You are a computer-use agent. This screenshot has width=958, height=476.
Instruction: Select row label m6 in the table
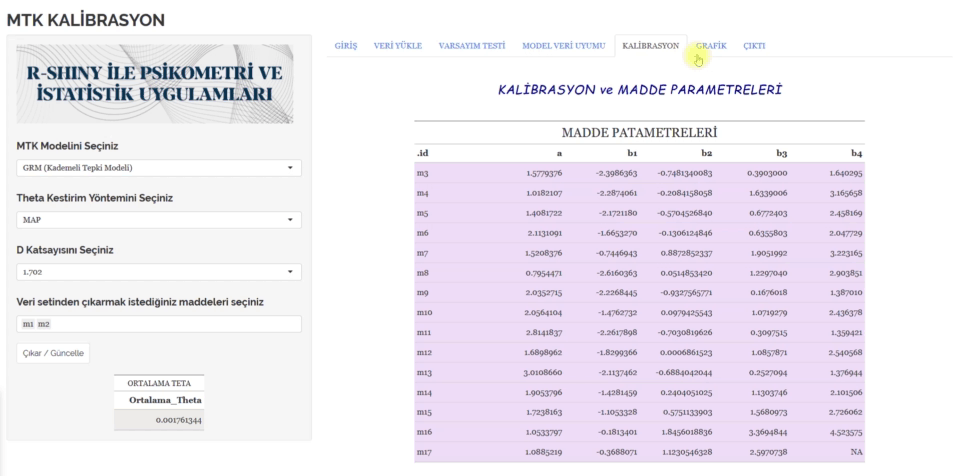tap(422, 233)
